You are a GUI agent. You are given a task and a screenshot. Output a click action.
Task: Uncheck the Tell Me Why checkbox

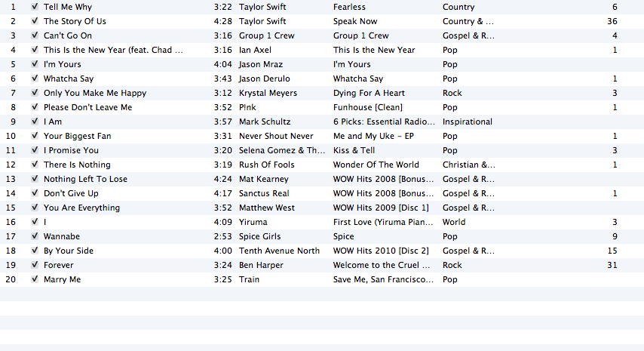click(x=35, y=7)
